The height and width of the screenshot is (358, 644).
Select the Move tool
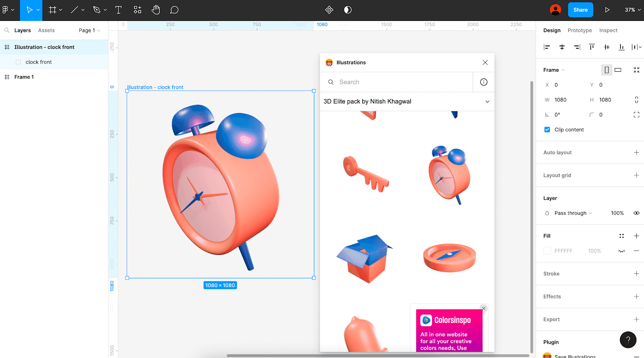29,10
